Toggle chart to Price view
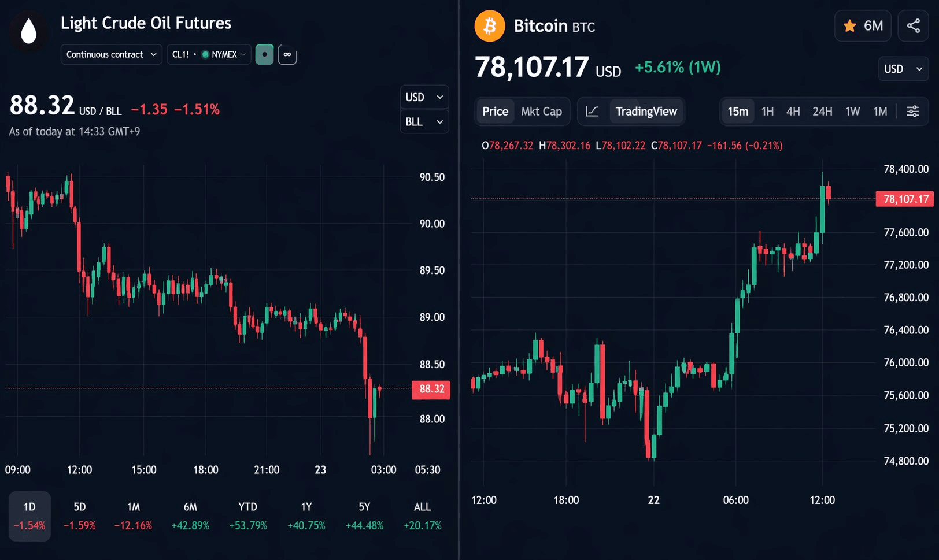The image size is (939, 560). tap(495, 112)
